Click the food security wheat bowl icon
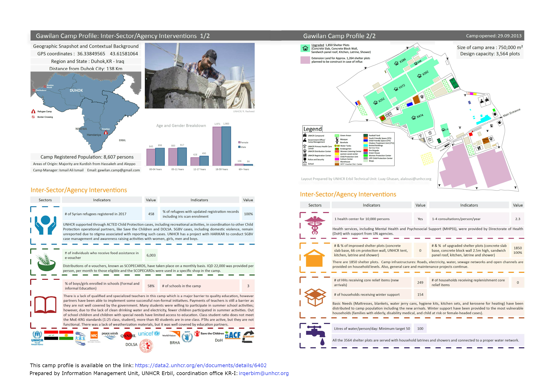The image size is (555, 392). pos(46,262)
